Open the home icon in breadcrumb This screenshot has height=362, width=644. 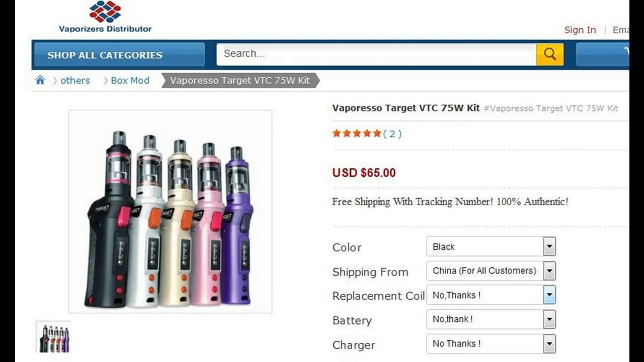tap(40, 80)
